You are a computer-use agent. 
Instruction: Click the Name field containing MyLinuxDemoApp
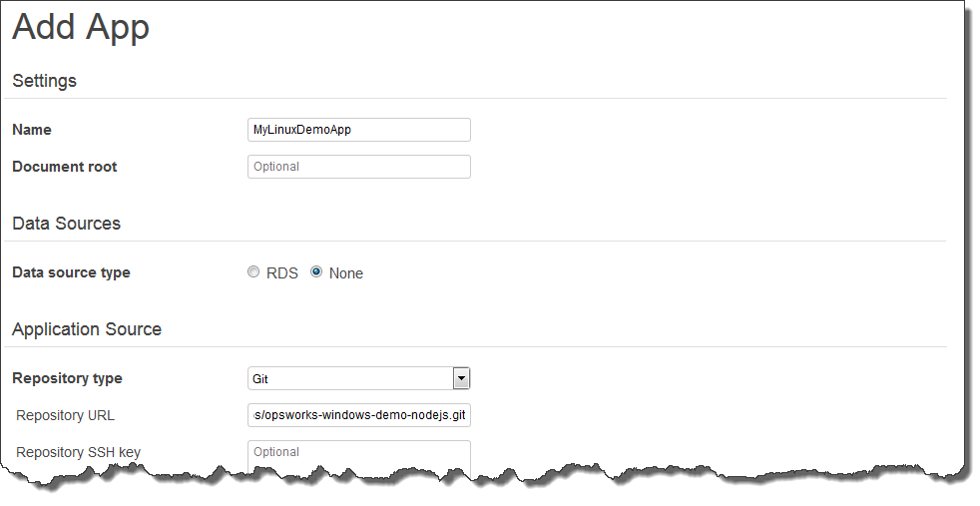pos(358,130)
